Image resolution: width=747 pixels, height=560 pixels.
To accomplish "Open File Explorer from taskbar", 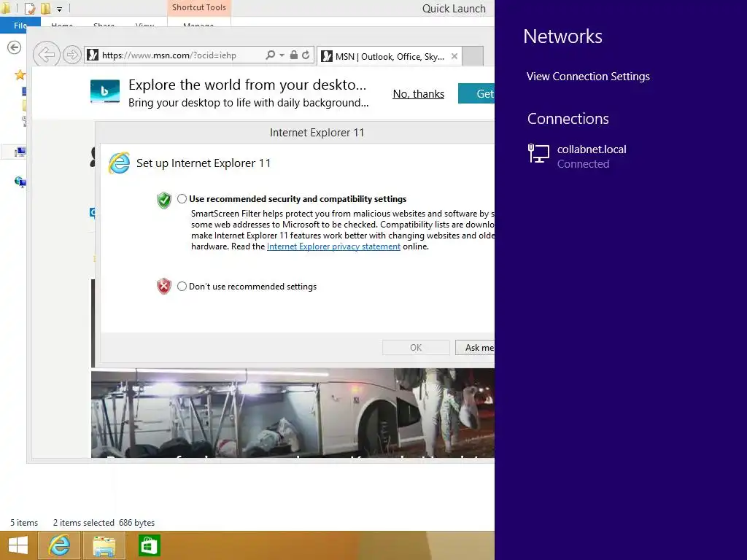I will coord(104,545).
